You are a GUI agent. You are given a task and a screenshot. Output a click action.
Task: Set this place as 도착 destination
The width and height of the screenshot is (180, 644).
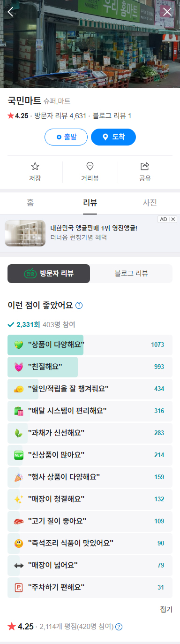[113, 137]
